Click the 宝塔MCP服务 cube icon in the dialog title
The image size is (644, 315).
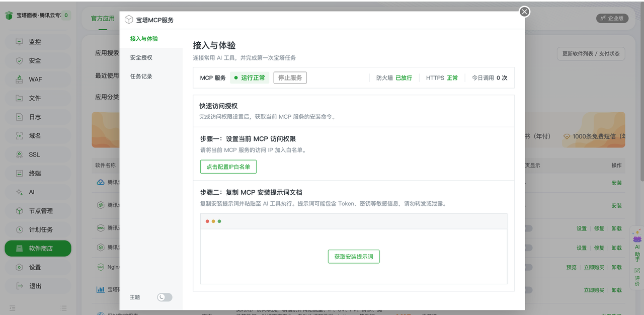129,20
